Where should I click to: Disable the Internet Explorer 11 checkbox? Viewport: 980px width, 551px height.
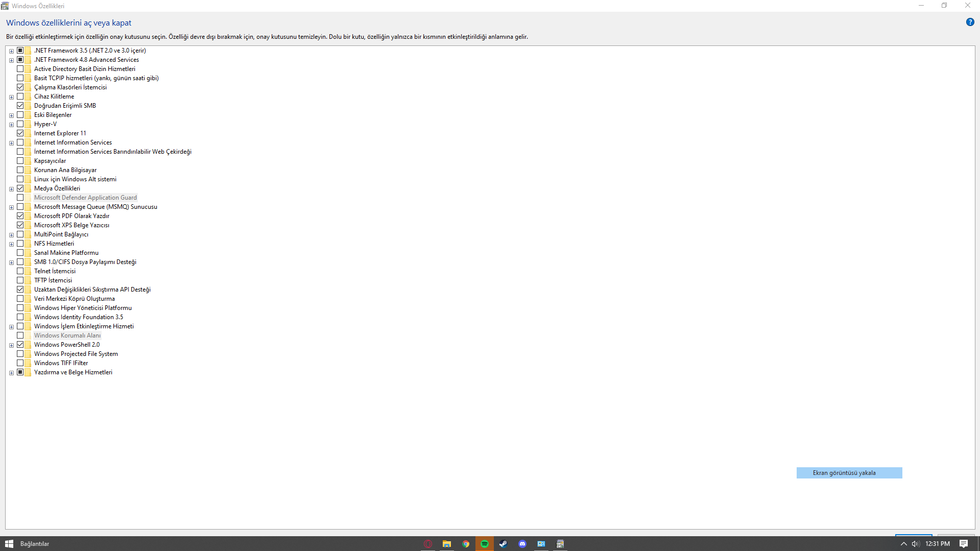click(x=20, y=133)
